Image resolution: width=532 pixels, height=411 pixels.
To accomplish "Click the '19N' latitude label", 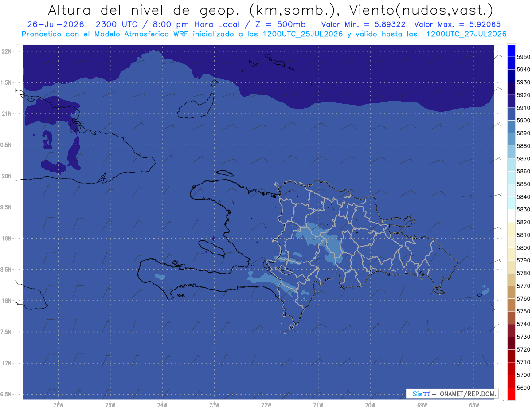I will tap(8, 238).
